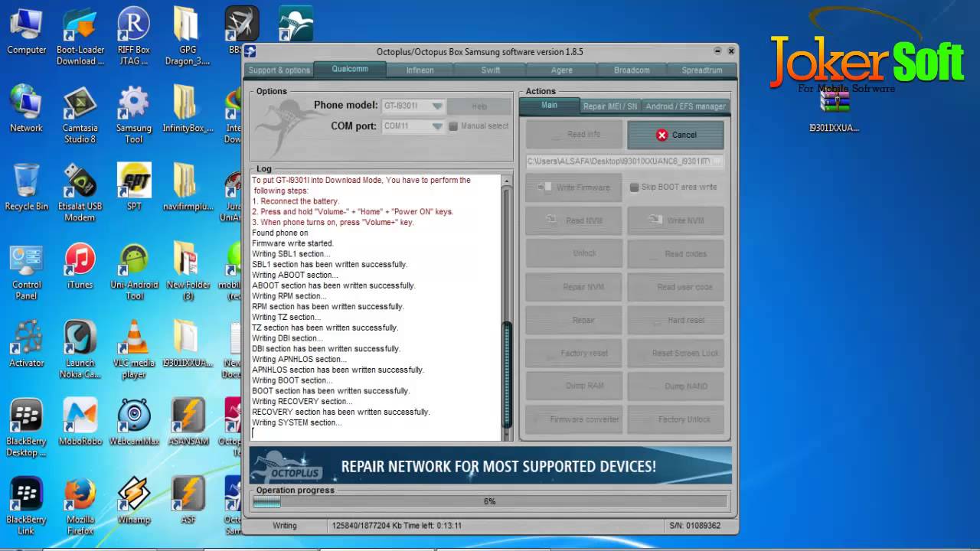Switch to Support & options tab
Screen dimensions: 980x551
[279, 70]
